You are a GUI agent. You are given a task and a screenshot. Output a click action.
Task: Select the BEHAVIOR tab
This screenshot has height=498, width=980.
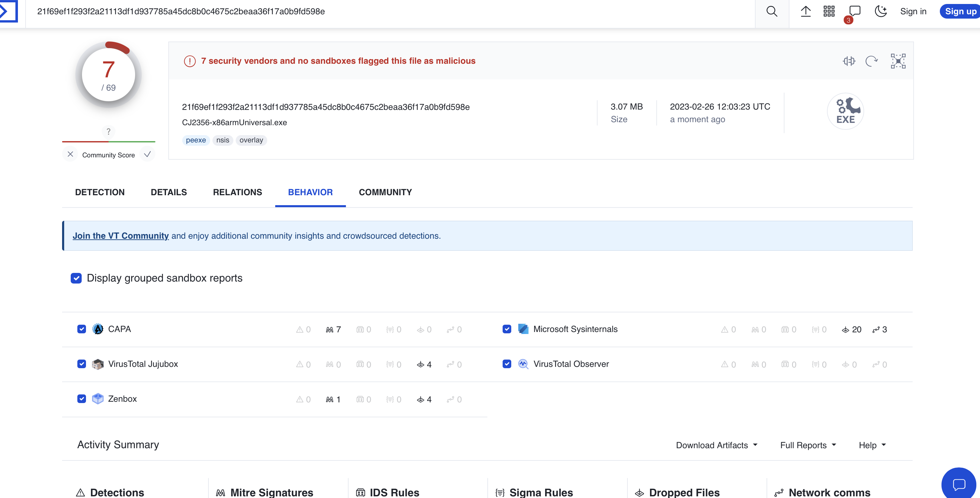[x=310, y=192]
